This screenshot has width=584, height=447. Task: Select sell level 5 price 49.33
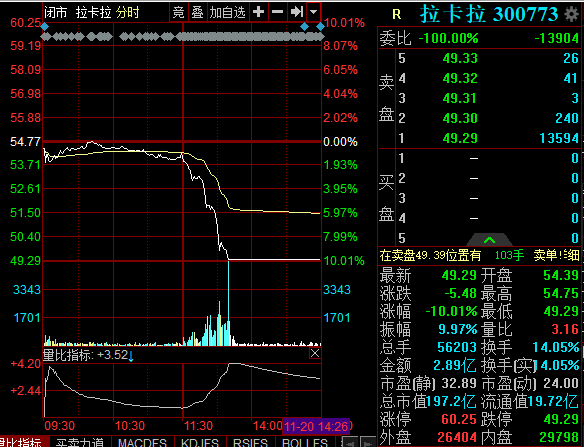click(x=460, y=58)
